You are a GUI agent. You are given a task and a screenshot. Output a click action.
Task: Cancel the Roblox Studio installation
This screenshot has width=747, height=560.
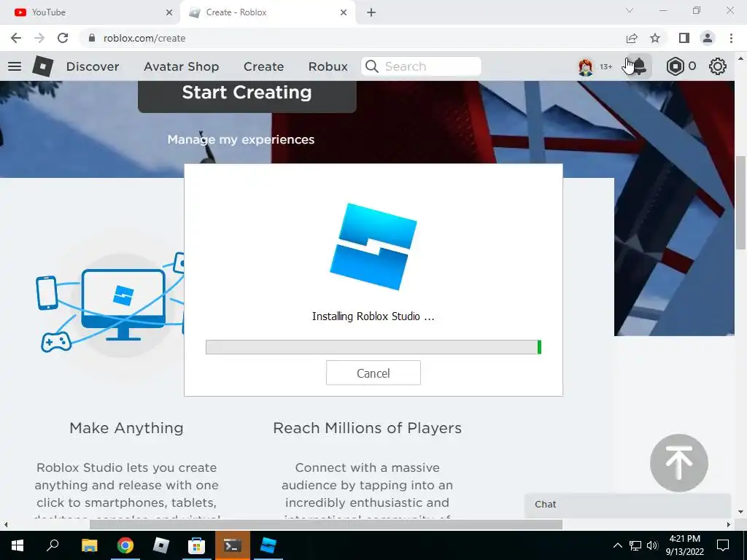[x=373, y=373]
